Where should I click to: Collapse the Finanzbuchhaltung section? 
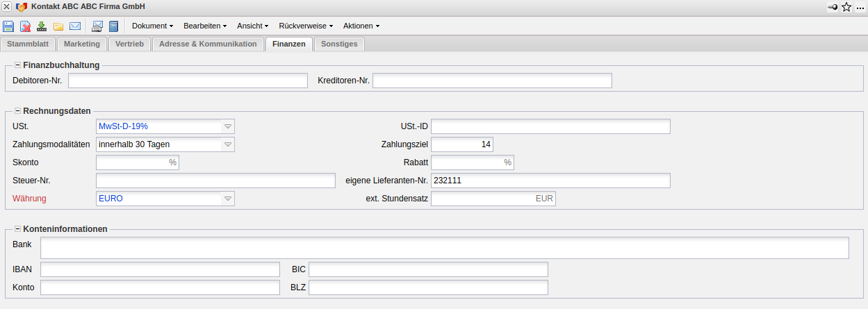[17, 65]
